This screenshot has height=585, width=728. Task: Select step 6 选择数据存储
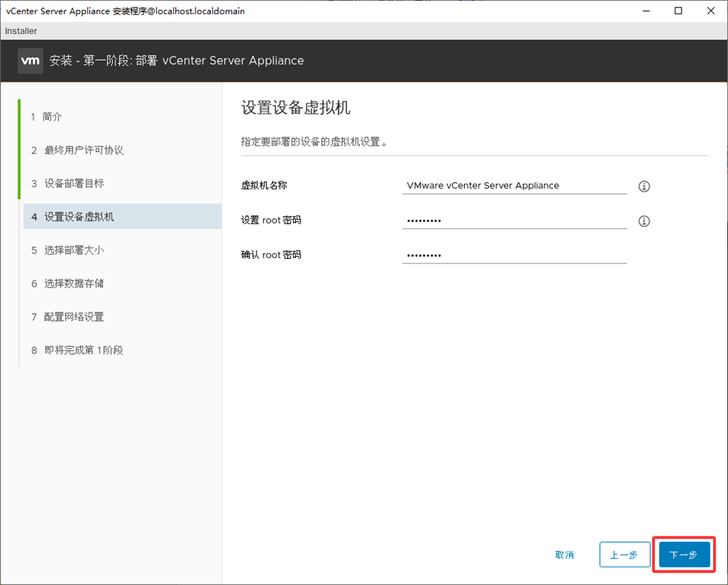(73, 283)
